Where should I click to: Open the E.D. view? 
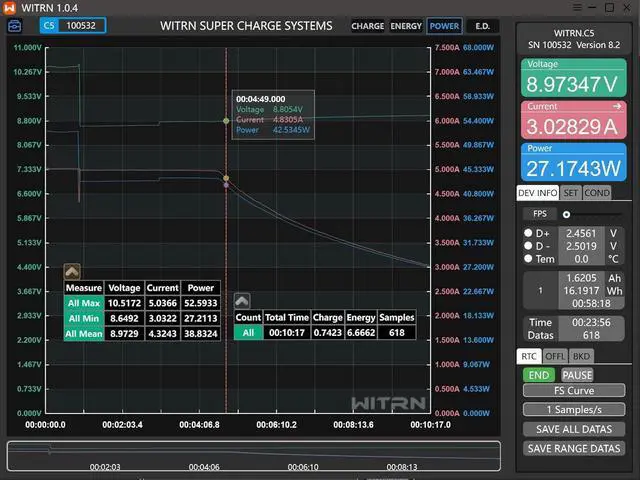(481, 26)
